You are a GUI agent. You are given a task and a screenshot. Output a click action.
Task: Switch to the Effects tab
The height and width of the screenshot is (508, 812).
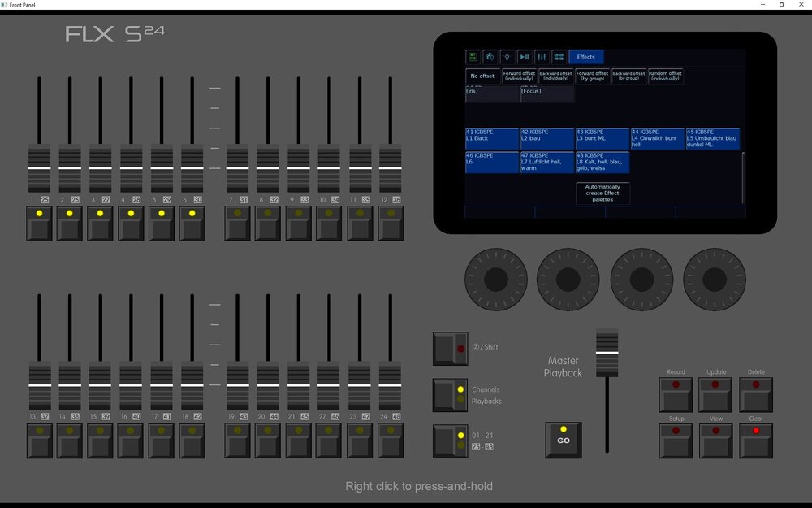coord(585,57)
